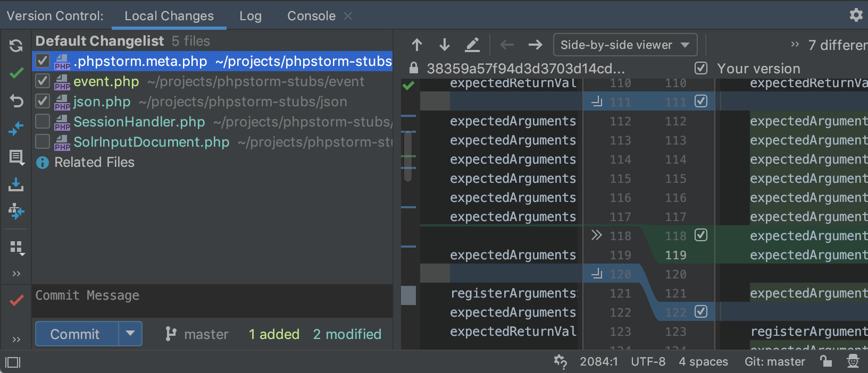
Task: Select event.php file row
Action: pyautogui.click(x=213, y=81)
